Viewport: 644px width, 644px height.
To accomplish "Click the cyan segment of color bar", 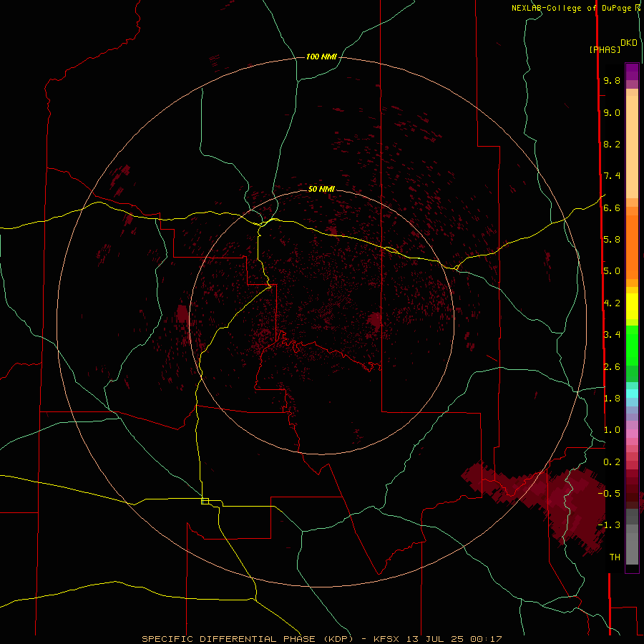I will pos(632,393).
